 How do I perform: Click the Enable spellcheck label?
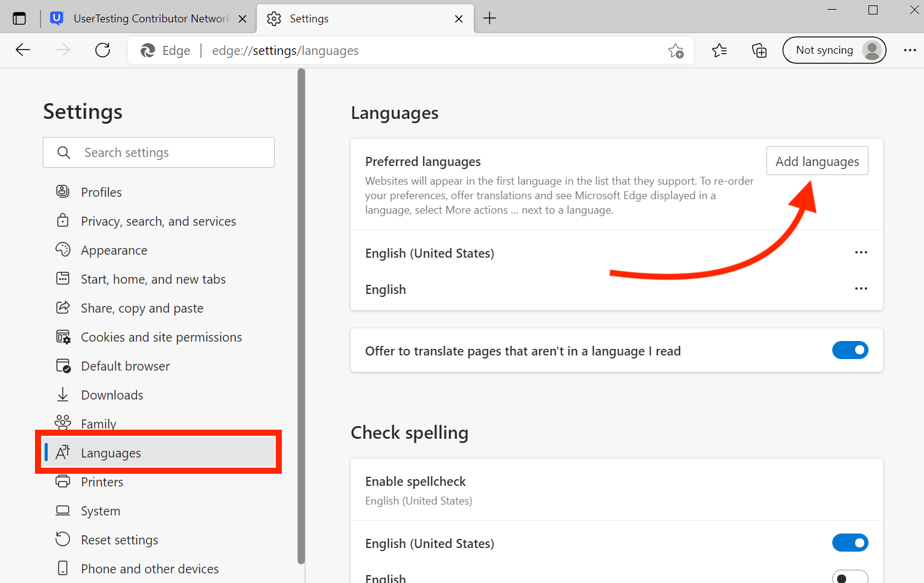[x=415, y=481]
